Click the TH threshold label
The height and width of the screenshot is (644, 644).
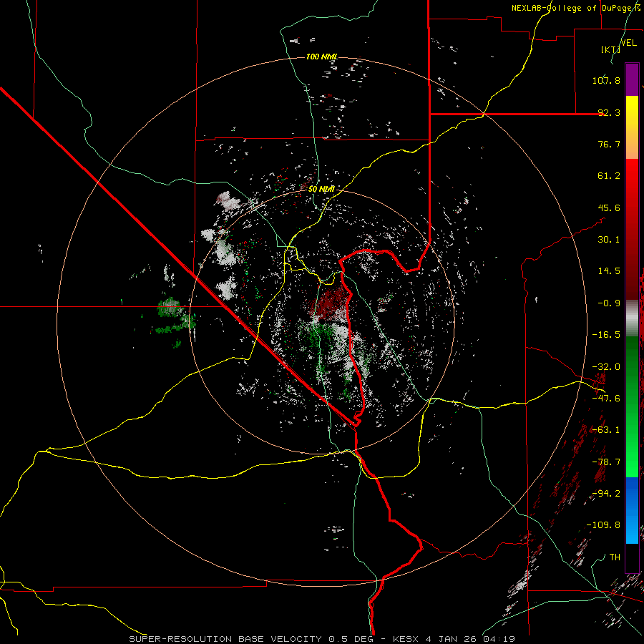(615, 557)
